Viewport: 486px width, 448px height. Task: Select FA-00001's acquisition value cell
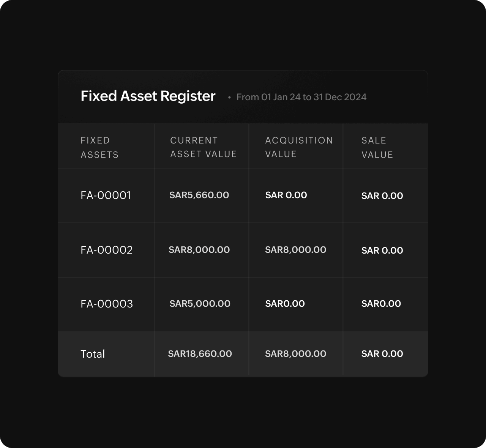[x=286, y=195]
